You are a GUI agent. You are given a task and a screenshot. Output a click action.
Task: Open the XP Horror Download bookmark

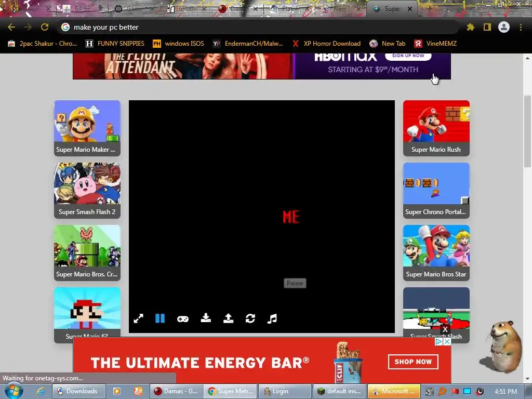click(x=326, y=44)
